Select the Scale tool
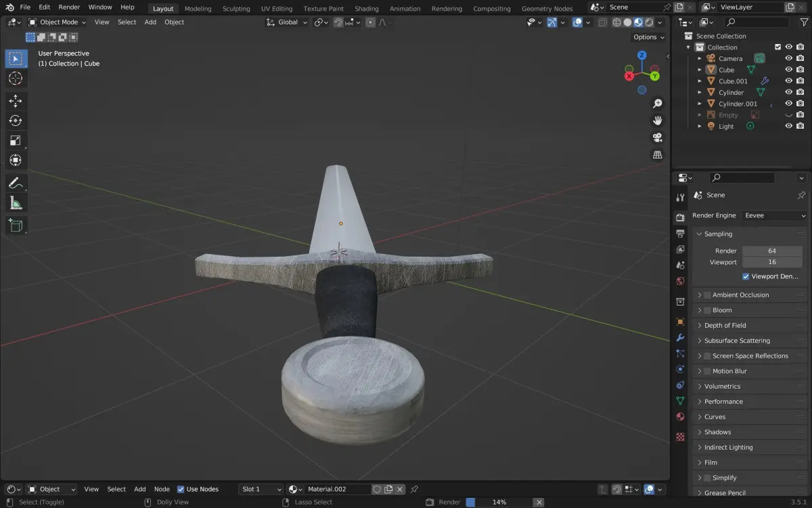The image size is (812, 508). click(16, 140)
